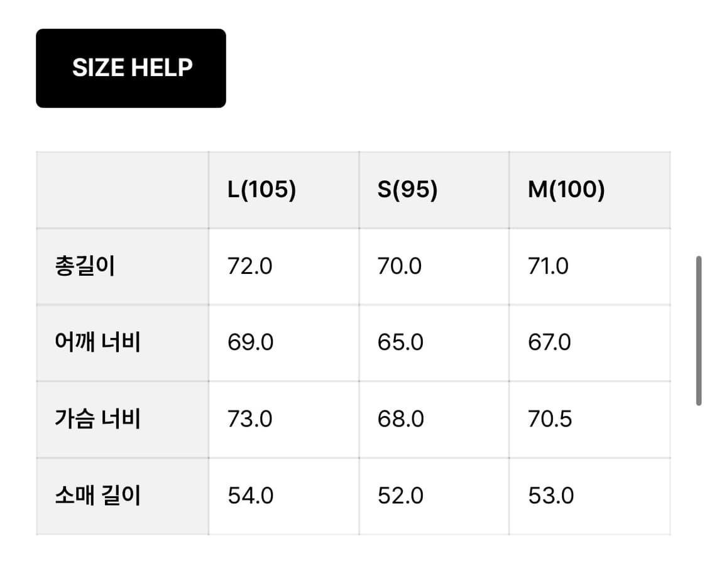Viewport: 707px width, 588px height.
Task: Select the L(105) column header
Action: point(260,188)
